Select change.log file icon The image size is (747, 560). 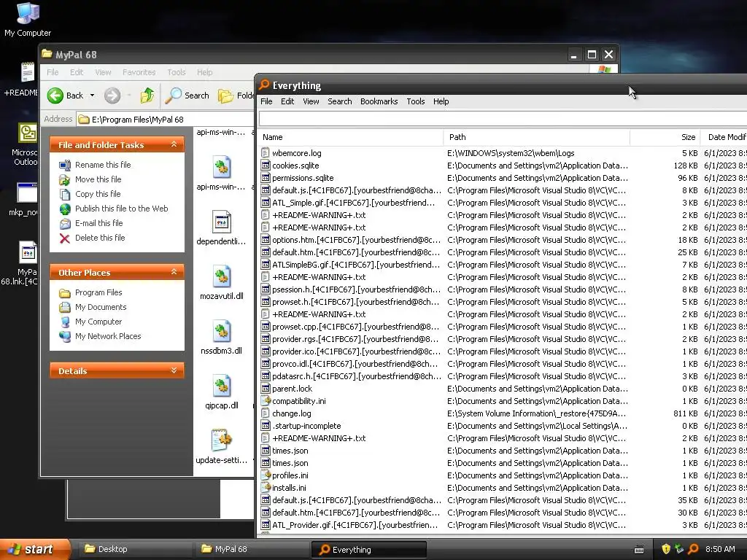(266, 413)
